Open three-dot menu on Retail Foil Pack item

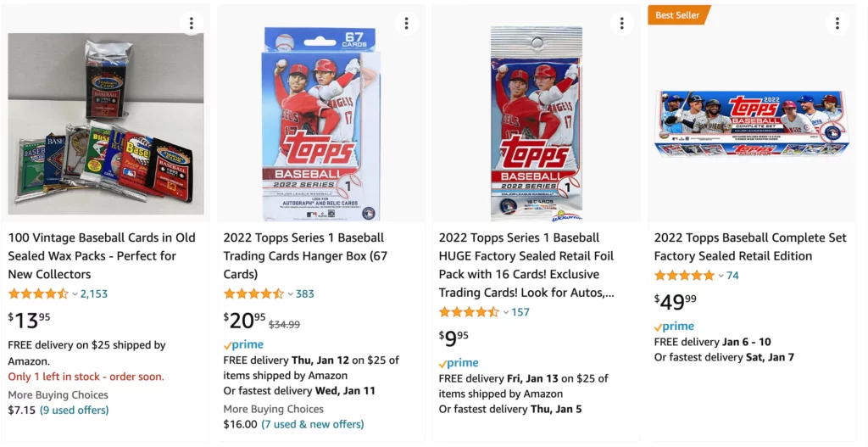point(622,23)
